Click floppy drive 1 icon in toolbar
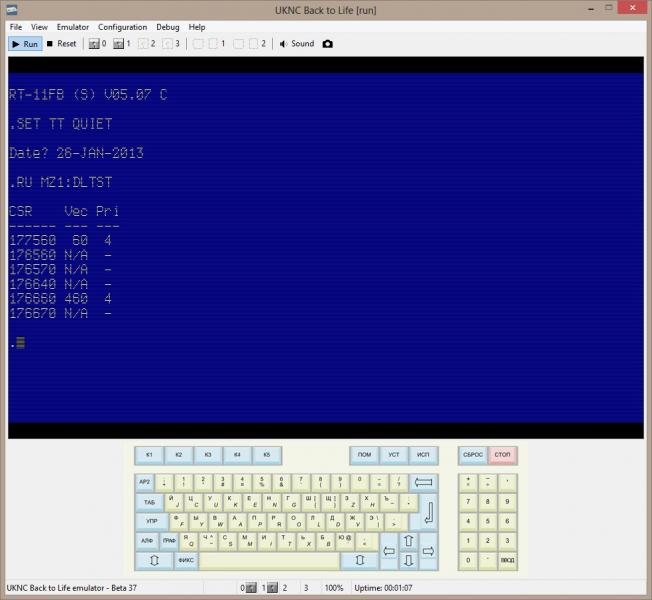 tap(121, 44)
